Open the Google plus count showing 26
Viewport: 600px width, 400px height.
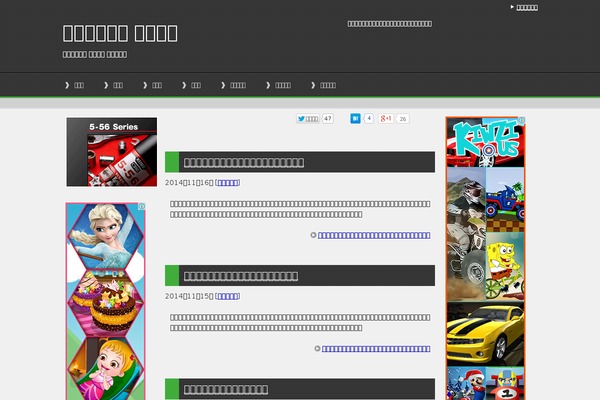click(x=403, y=119)
